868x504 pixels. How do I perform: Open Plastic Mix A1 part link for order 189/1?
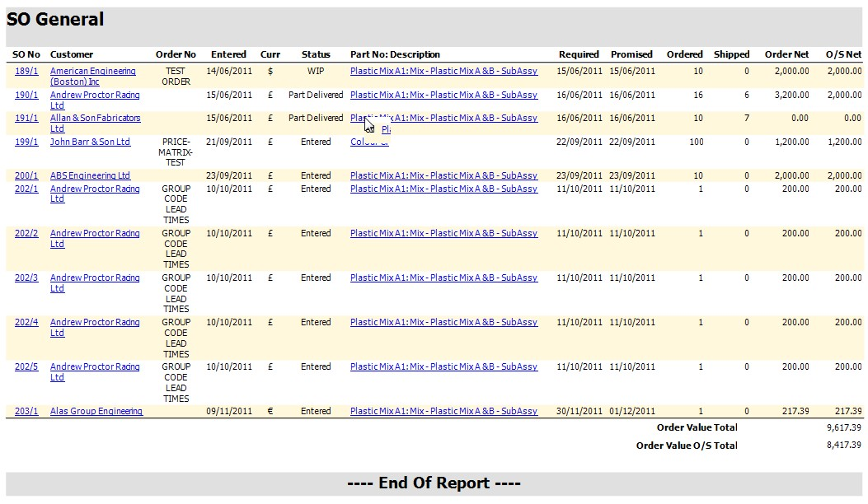tap(443, 72)
